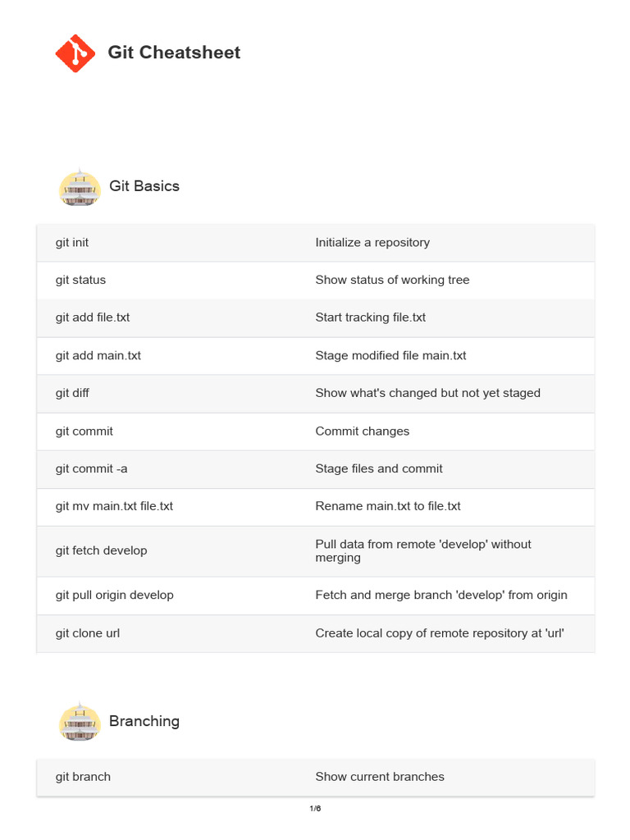Click the Branching section building icon
This screenshot has height=840, width=630.
(x=80, y=722)
